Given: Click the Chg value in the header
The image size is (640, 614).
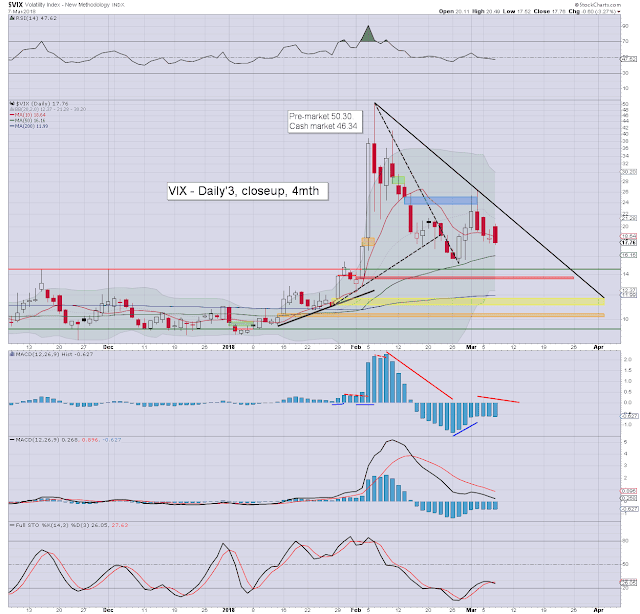Looking at the screenshot, I should point(599,11).
